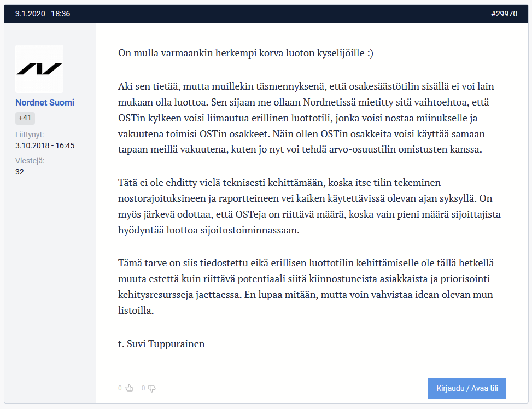Click the smiley at end of first line
The height and width of the screenshot is (409, 532).
click(x=370, y=54)
